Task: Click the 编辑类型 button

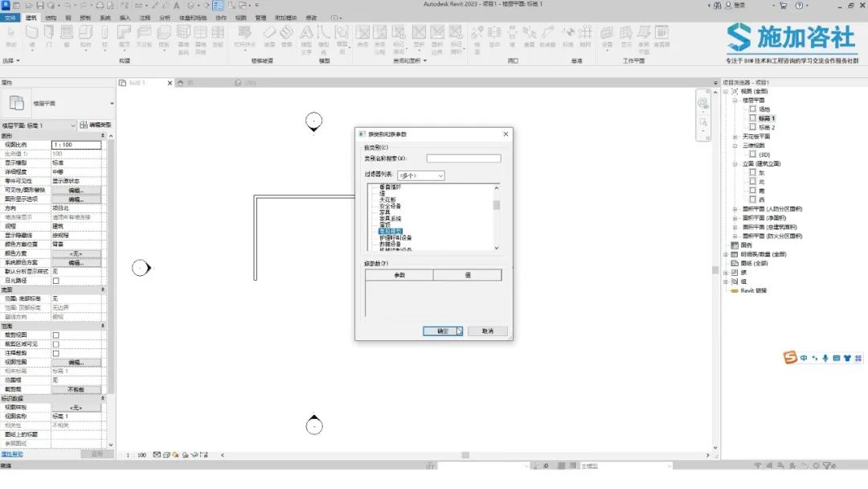Action: tap(96, 125)
